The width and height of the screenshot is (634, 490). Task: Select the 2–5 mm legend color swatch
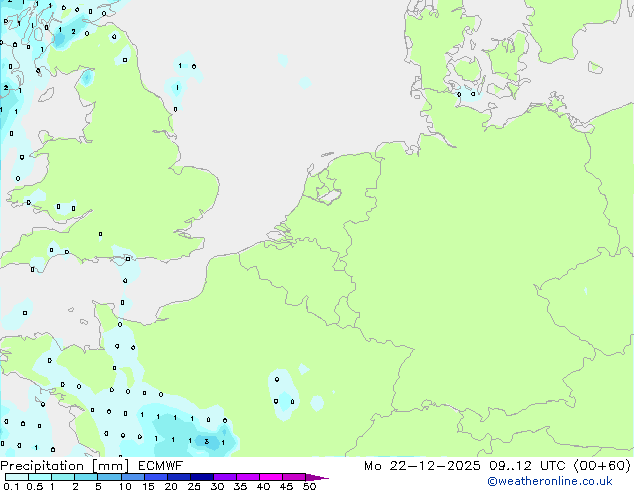click(86, 477)
